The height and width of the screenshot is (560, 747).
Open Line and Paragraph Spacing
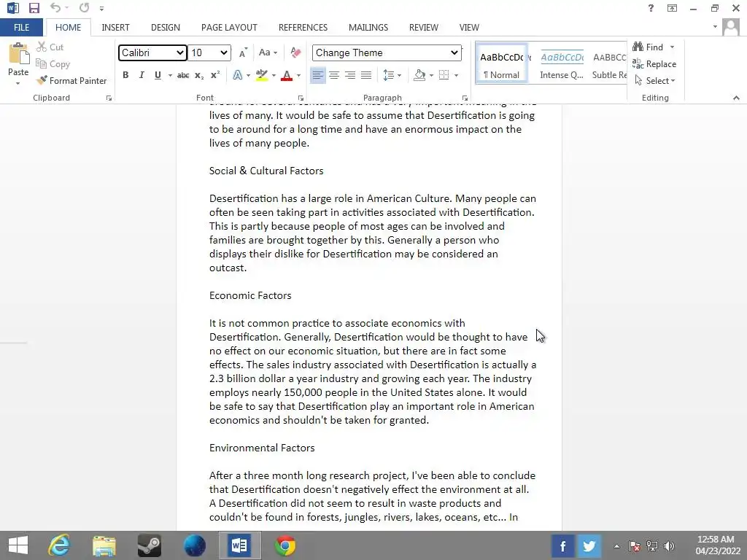coord(392,75)
